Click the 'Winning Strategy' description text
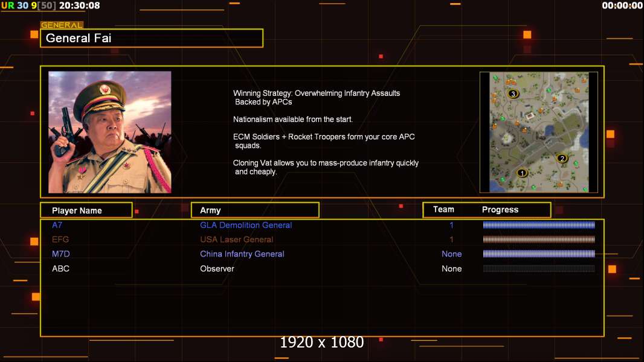This screenshot has width=644, height=362. coord(317,98)
